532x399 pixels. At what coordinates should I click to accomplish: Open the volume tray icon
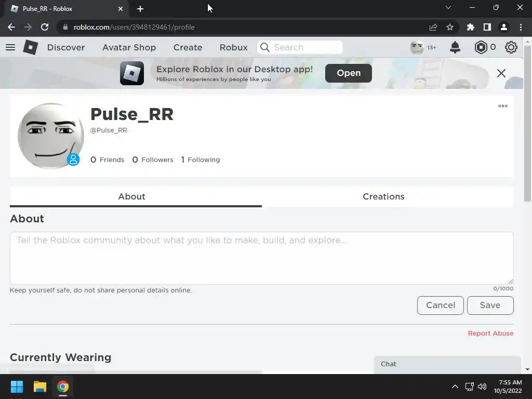coord(482,387)
